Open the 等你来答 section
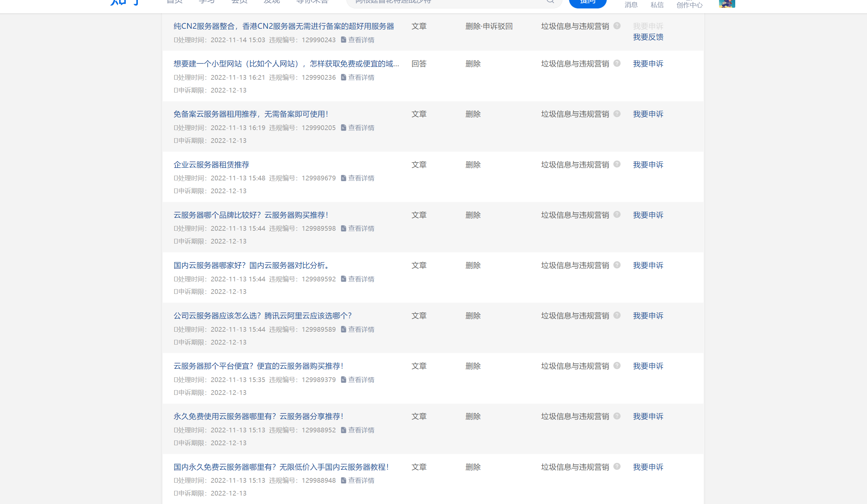This screenshot has width=867, height=504. click(x=312, y=2)
